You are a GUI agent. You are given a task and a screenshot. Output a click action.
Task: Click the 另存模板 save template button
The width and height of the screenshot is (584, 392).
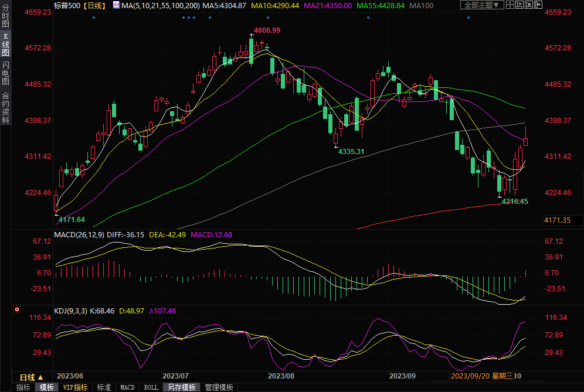tap(181, 387)
